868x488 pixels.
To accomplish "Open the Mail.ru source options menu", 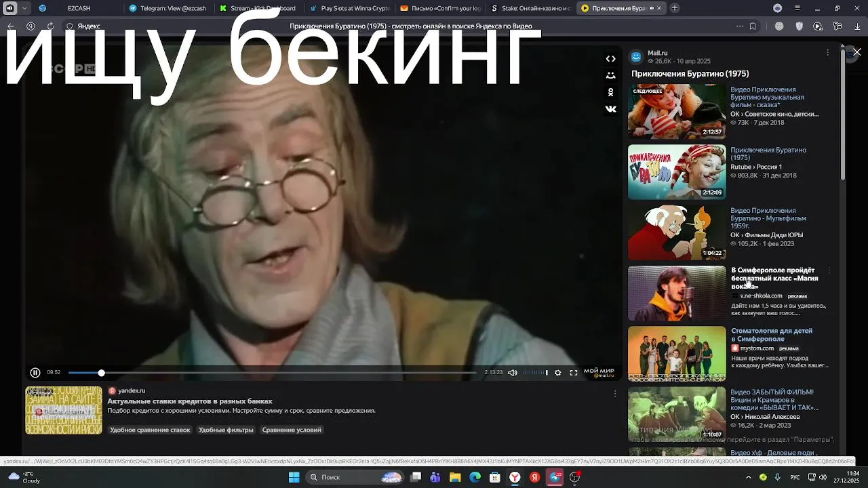I will [x=827, y=53].
